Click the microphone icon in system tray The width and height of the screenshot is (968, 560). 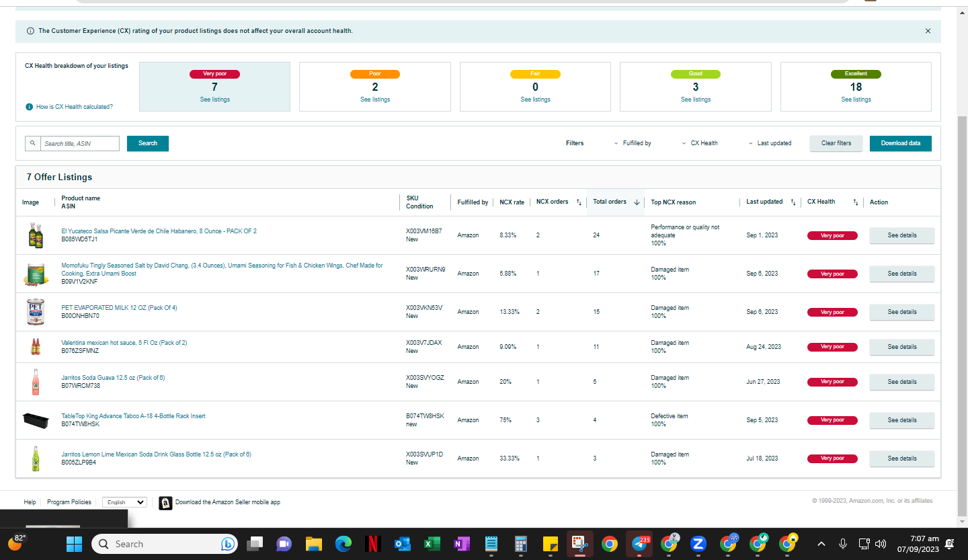pos(843,544)
